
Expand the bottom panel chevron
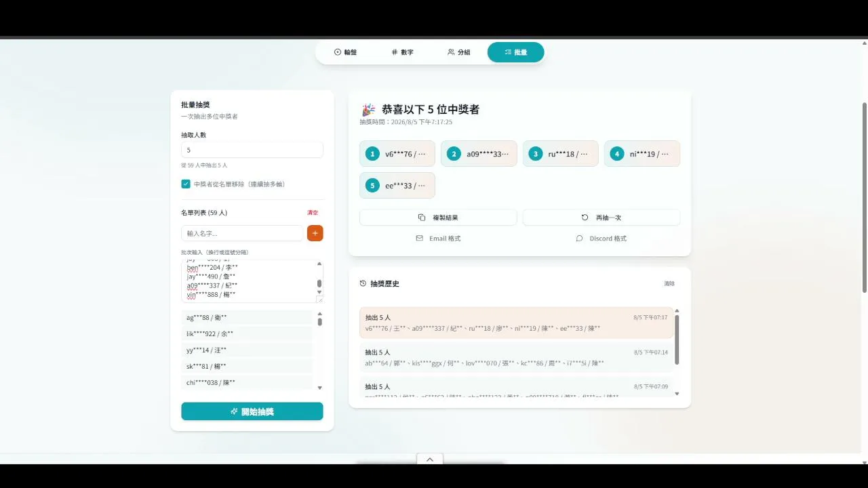coord(429,459)
